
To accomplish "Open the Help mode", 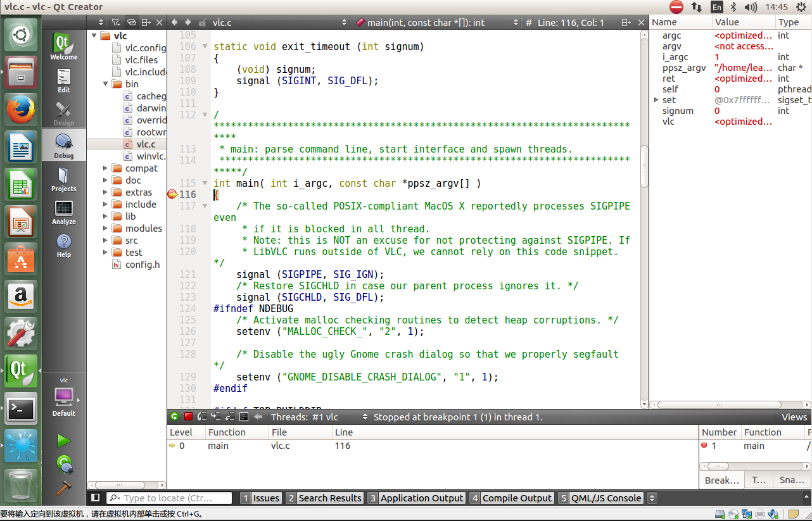I will [64, 245].
